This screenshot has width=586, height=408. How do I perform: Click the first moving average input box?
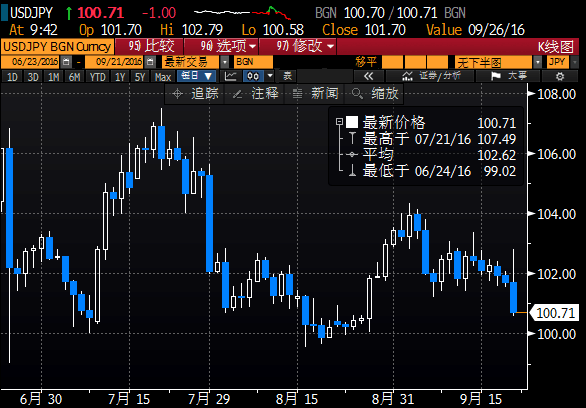392,62
